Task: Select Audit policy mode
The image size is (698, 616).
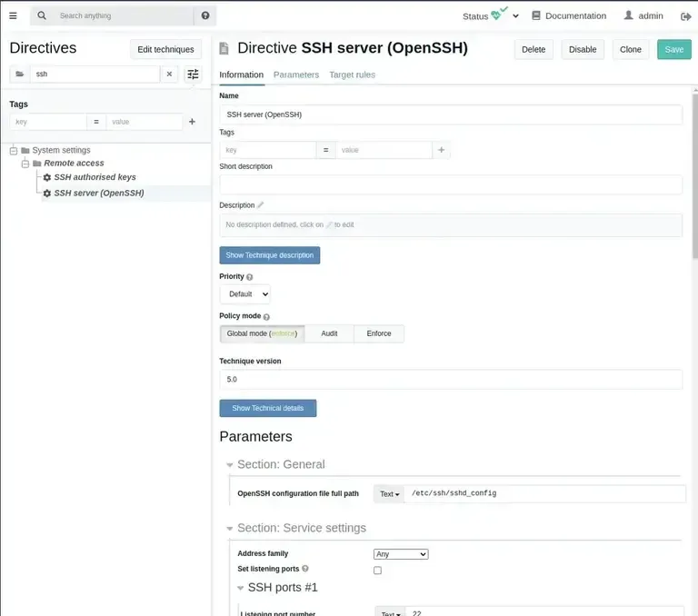Action: coord(329,333)
